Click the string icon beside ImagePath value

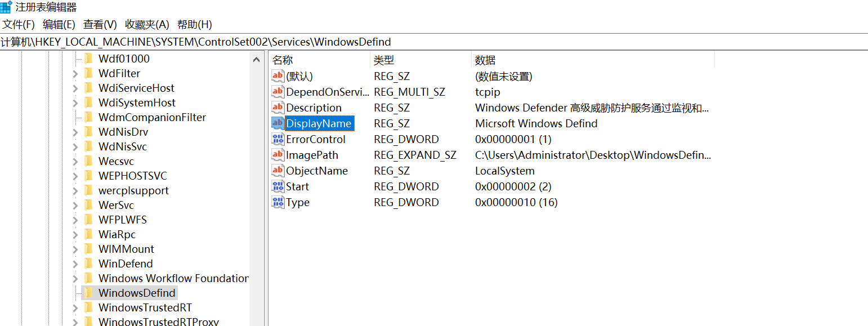pyautogui.click(x=278, y=155)
